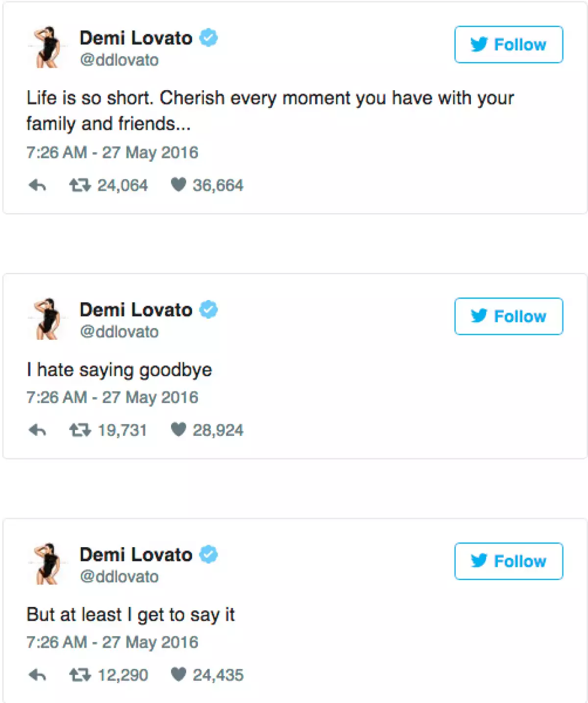Screen dimensions: 588x703
Task: Retweet the tweet with 12,290 retweets
Action: coord(79,675)
